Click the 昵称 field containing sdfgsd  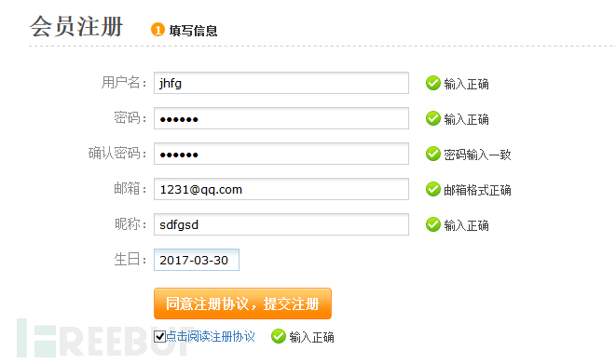coord(281,224)
